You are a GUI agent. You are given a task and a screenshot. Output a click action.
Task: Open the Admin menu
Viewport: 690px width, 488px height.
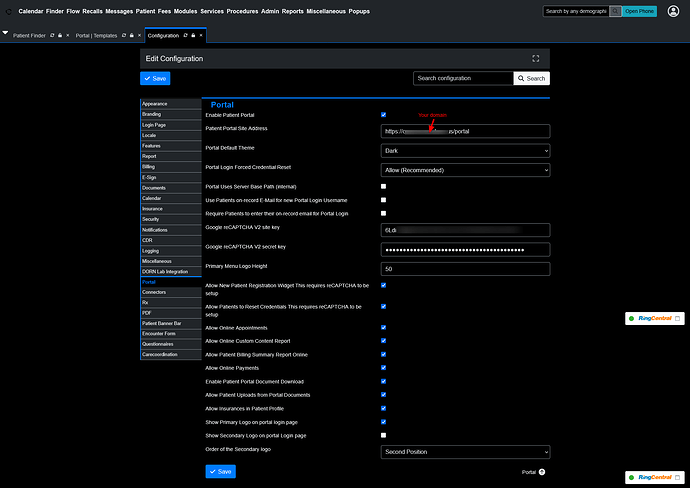click(270, 11)
